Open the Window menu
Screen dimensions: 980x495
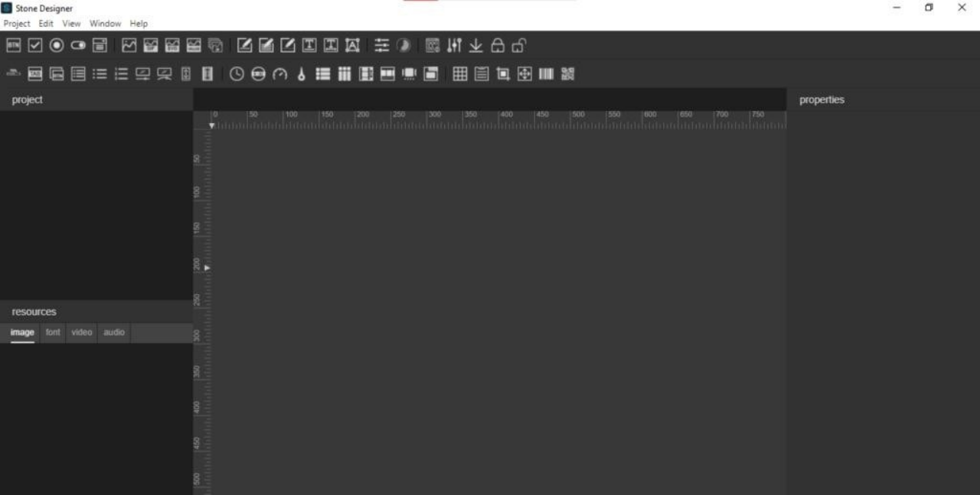pos(105,24)
